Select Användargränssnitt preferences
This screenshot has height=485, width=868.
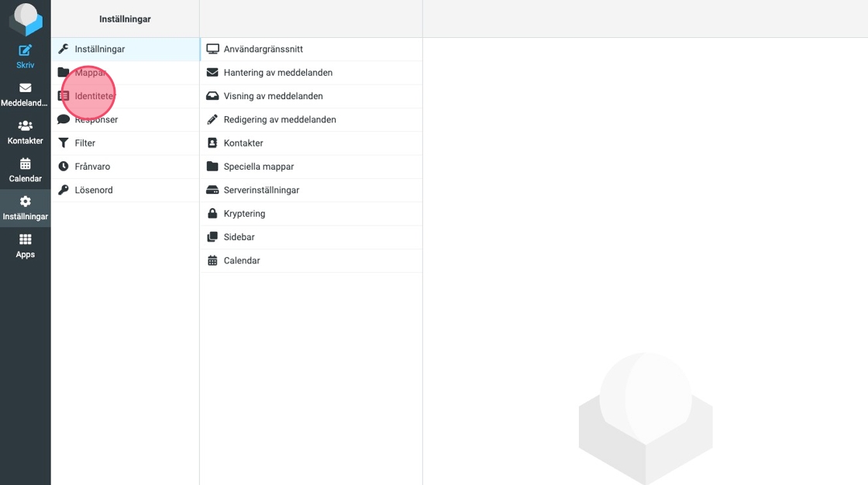pyautogui.click(x=263, y=49)
